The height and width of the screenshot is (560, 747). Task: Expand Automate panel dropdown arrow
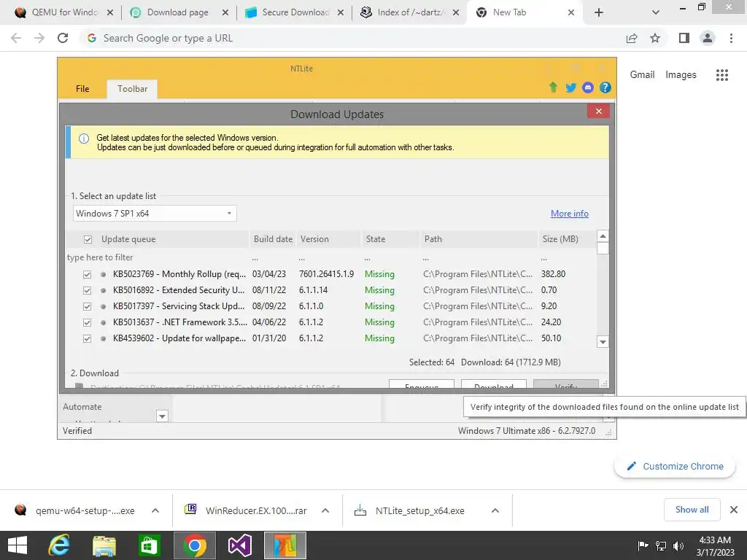pos(162,416)
